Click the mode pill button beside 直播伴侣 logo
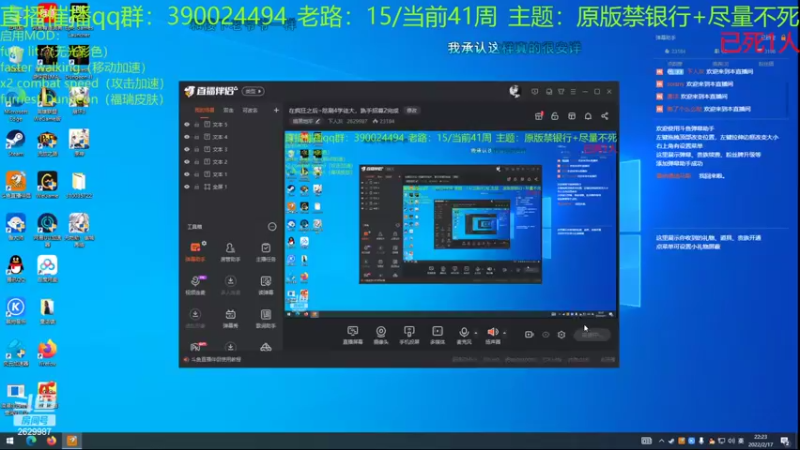800x450 pixels. tap(253, 91)
